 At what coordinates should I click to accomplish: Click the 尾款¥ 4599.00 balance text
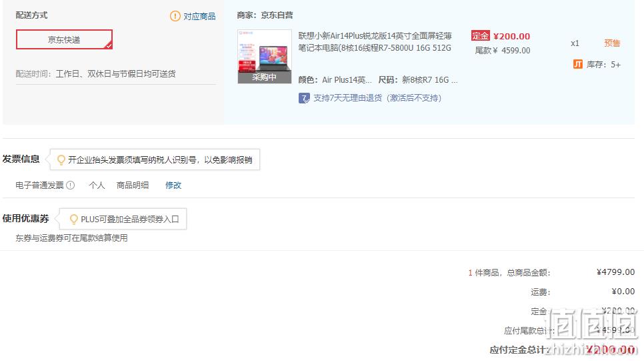(x=502, y=51)
